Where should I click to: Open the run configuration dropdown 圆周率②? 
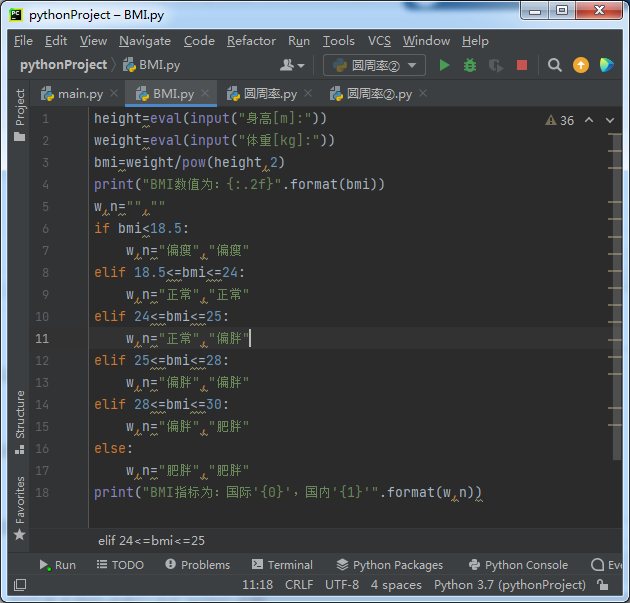click(x=374, y=65)
